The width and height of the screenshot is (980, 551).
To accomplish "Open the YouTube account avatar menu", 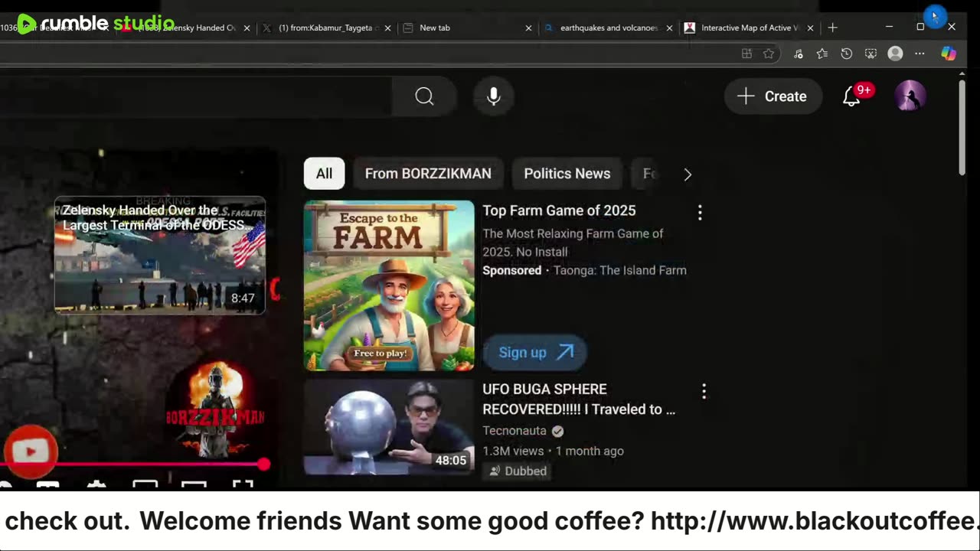I will (910, 96).
